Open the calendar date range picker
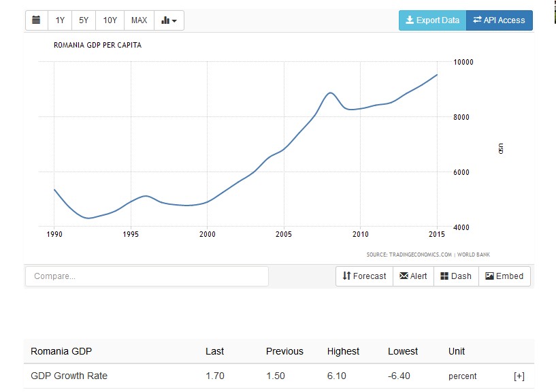556x392 pixels. click(37, 20)
